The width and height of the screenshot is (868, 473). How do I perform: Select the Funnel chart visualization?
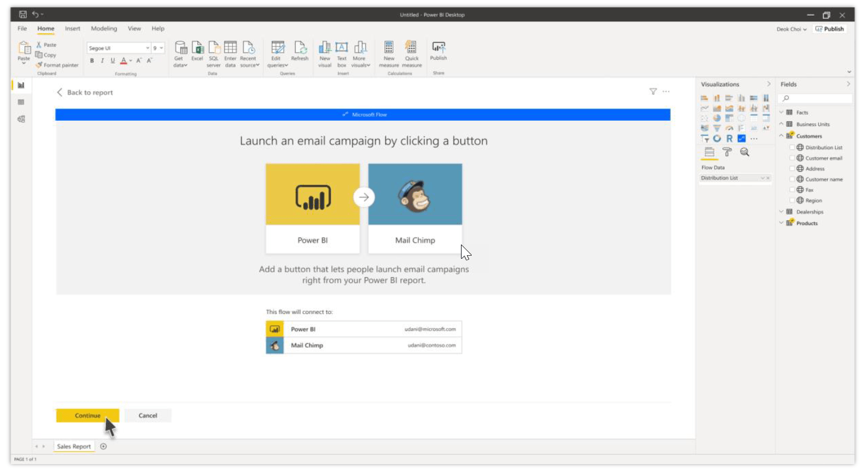click(718, 128)
